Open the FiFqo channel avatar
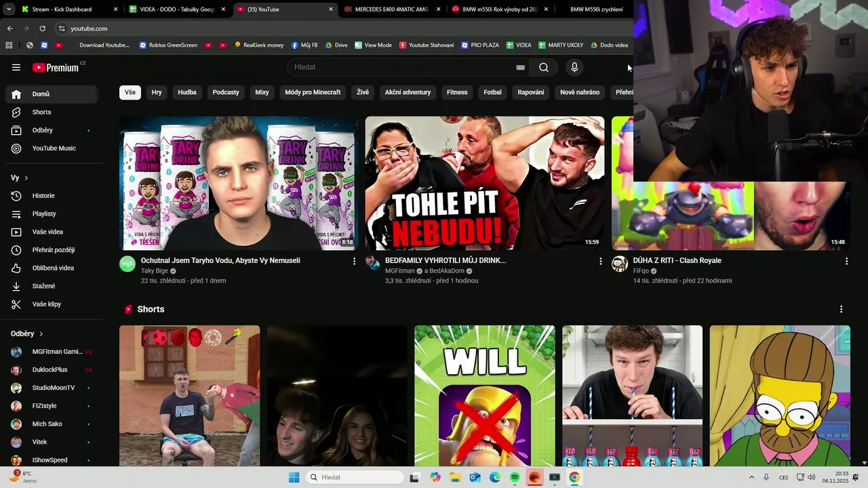 620,264
